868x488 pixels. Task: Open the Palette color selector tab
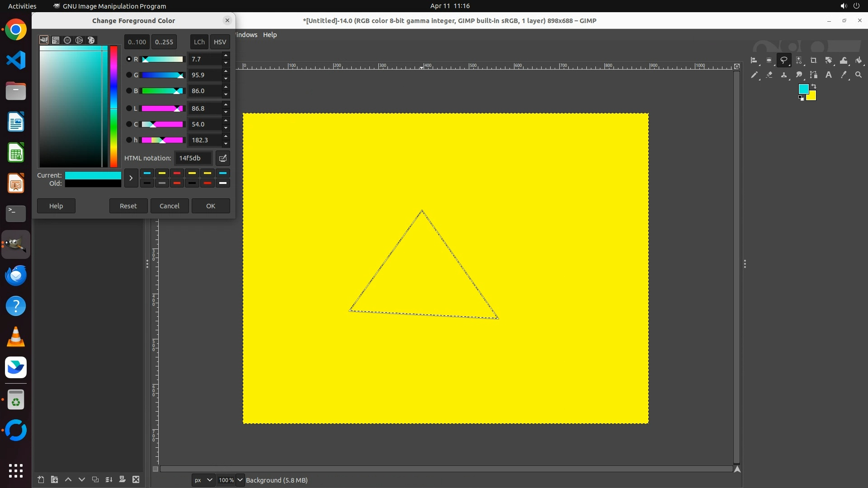coord(91,40)
